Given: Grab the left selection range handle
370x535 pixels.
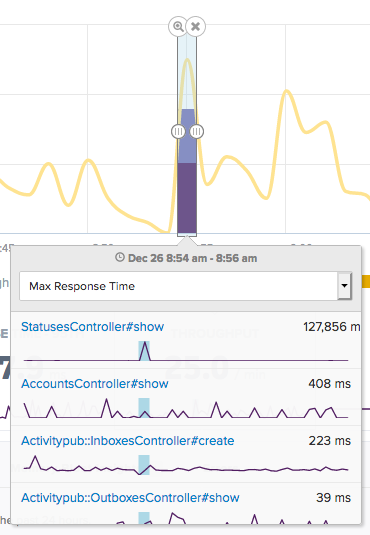Looking at the screenshot, I should click(x=178, y=131).
